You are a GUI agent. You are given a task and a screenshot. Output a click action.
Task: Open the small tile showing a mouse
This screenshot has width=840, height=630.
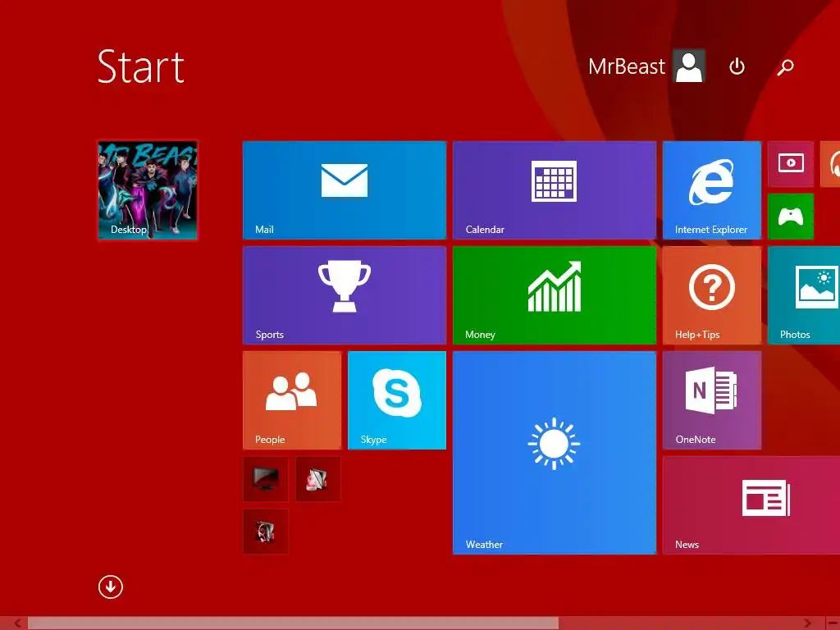pyautogui.click(x=318, y=479)
